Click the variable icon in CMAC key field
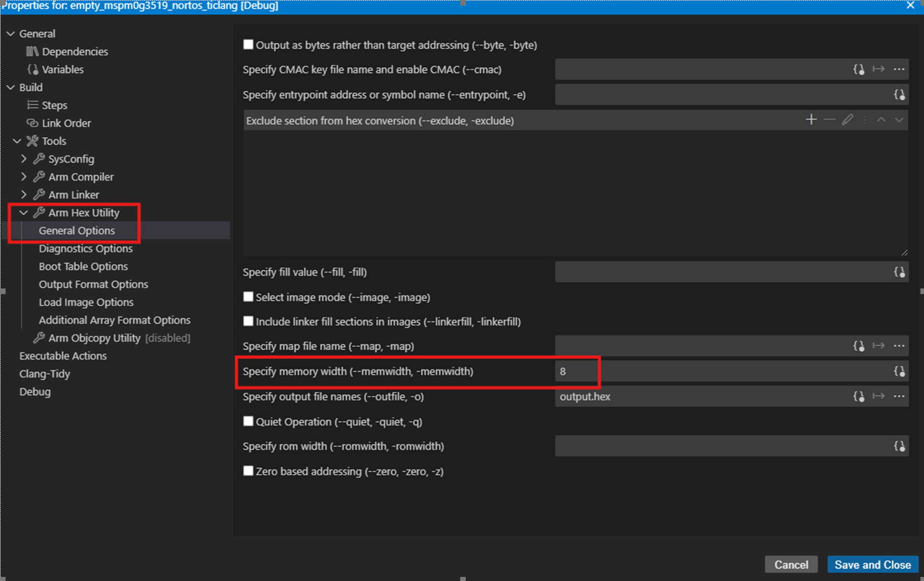This screenshot has height=581, width=924. coord(859,69)
